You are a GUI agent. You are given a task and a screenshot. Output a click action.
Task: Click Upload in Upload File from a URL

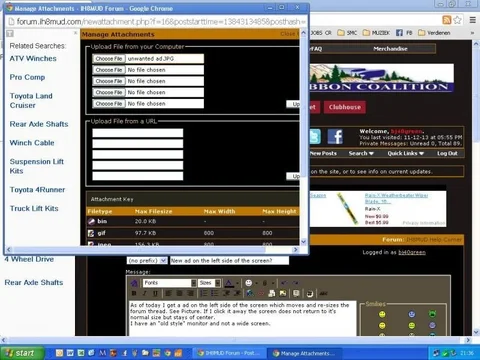293,176
